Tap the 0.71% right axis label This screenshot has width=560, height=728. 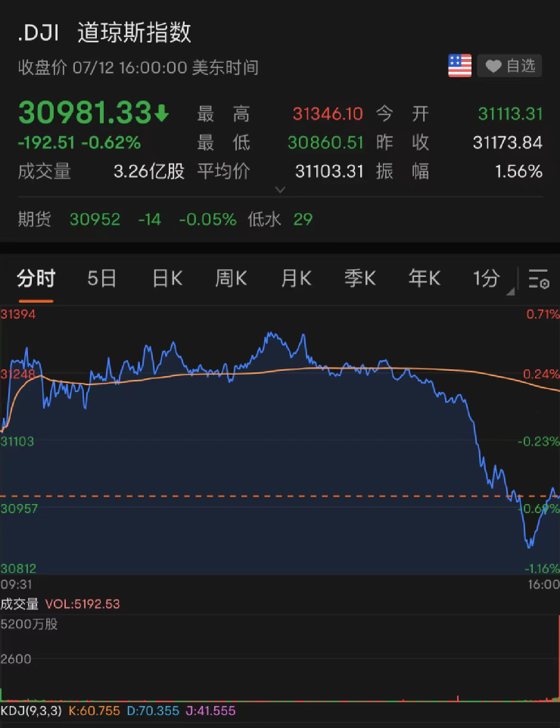click(x=543, y=314)
